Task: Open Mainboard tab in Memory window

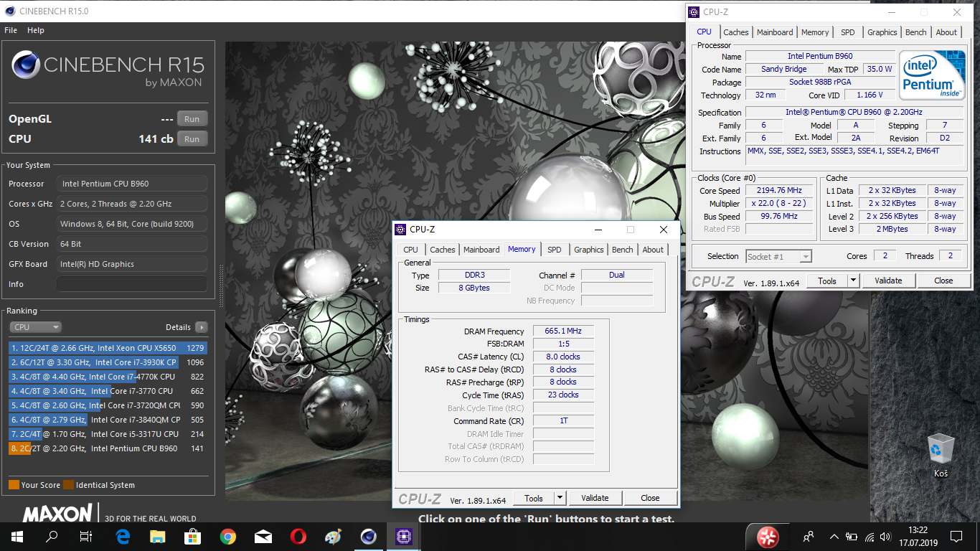Action: (x=481, y=250)
